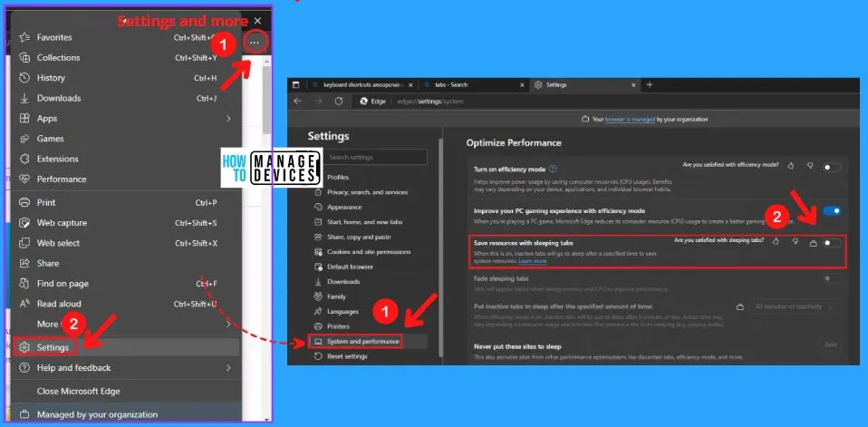The width and height of the screenshot is (868, 427).
Task: Give thumbs down for sleeping tabs
Action: [x=796, y=241]
